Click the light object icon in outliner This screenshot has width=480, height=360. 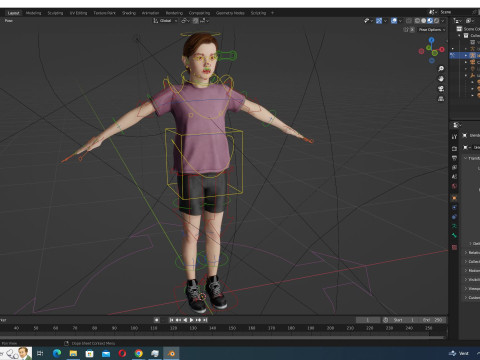click(472, 69)
